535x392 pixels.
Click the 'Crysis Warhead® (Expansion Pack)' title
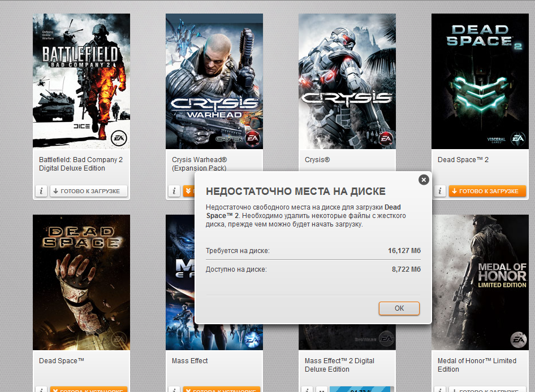[x=199, y=164]
